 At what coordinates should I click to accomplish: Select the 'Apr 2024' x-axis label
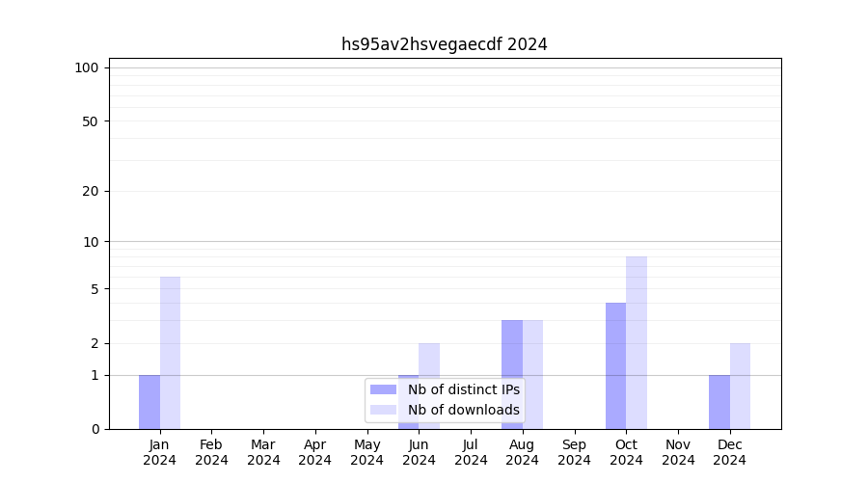tap(315, 452)
